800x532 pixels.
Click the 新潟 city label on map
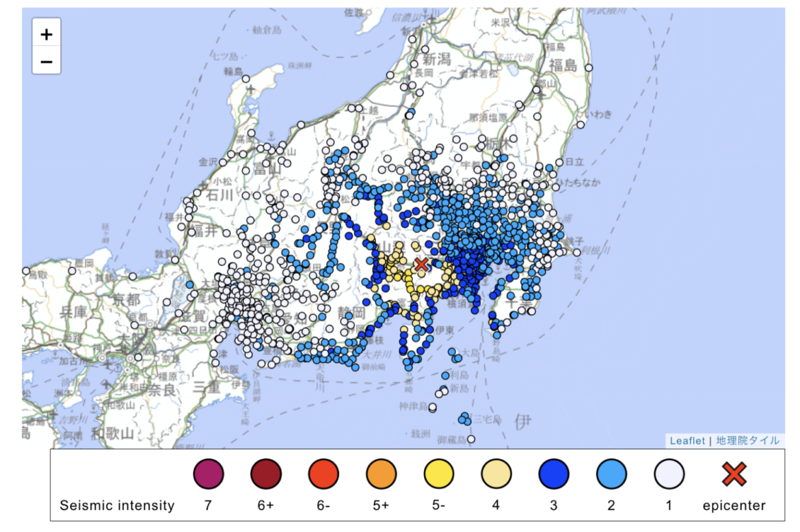coord(436,59)
